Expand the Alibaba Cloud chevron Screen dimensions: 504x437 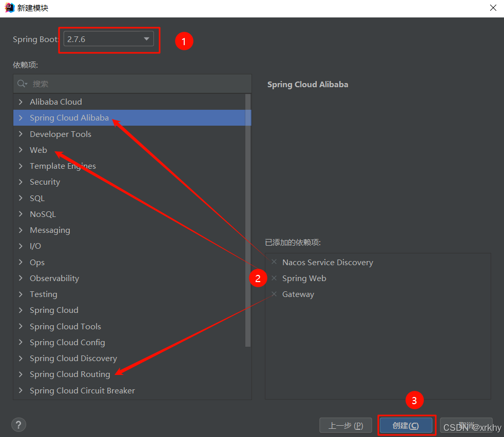[21, 102]
